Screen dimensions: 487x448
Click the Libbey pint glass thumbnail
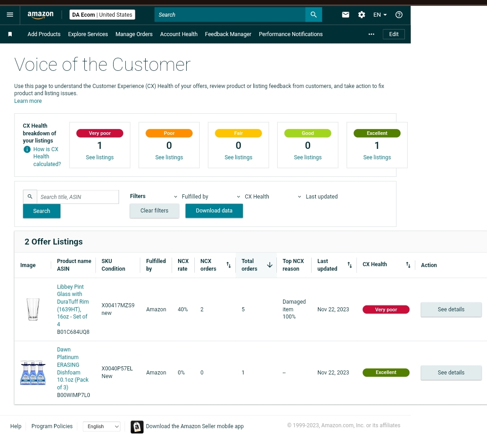[x=33, y=309]
